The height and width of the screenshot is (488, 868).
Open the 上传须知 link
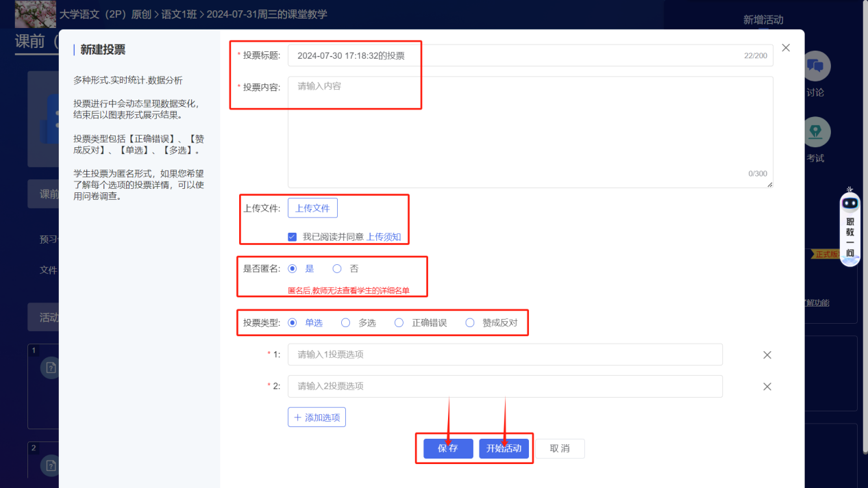(x=384, y=237)
